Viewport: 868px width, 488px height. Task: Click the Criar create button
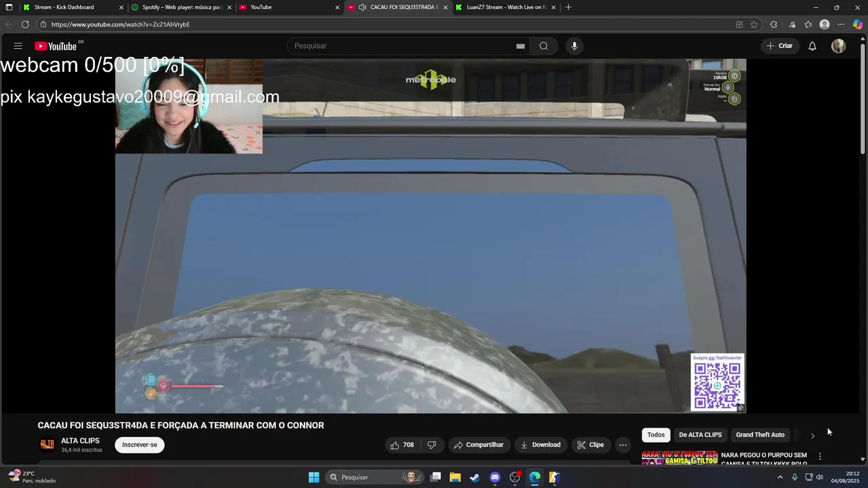coord(779,46)
